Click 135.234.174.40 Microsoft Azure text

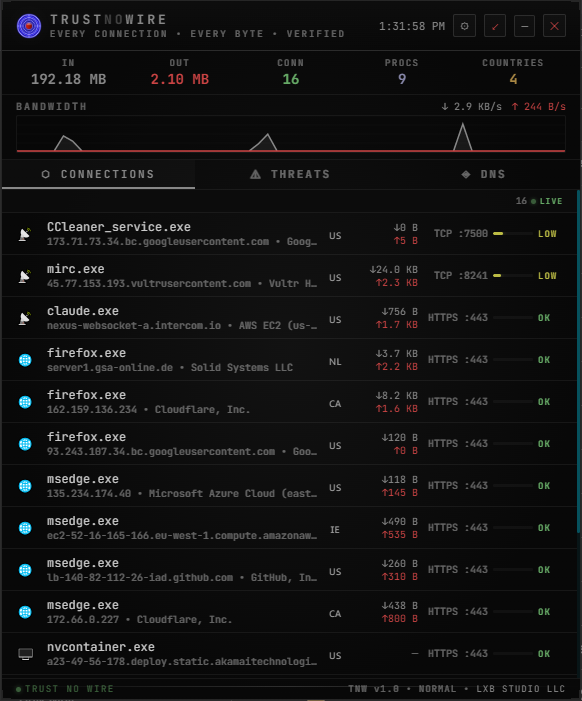pyautogui.click(x=182, y=494)
